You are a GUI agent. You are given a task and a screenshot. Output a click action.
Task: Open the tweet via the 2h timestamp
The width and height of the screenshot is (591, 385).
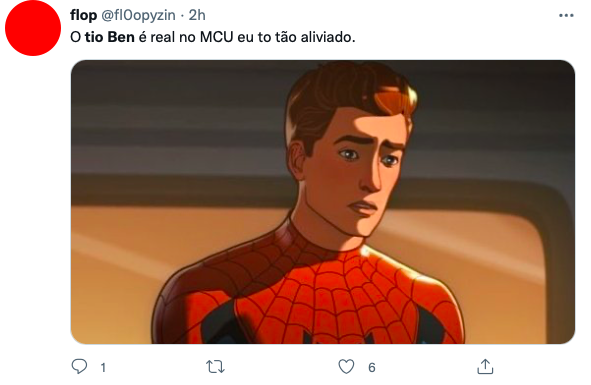[x=197, y=15]
